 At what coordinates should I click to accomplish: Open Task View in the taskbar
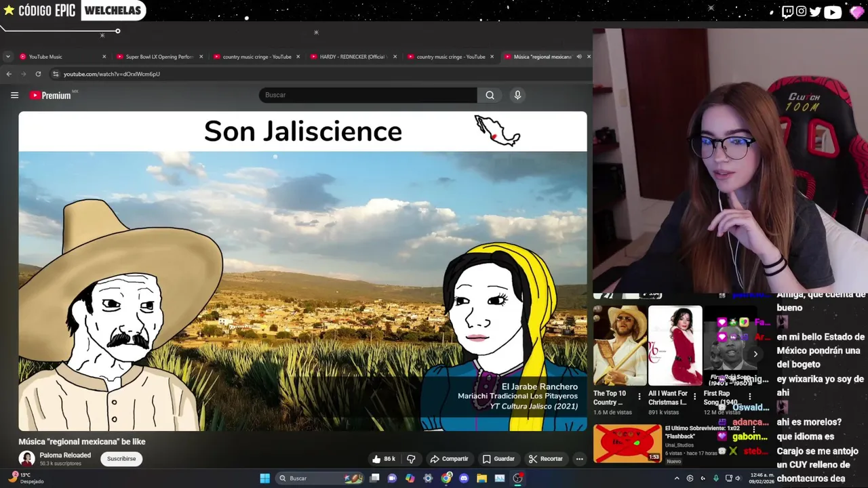click(374, 478)
